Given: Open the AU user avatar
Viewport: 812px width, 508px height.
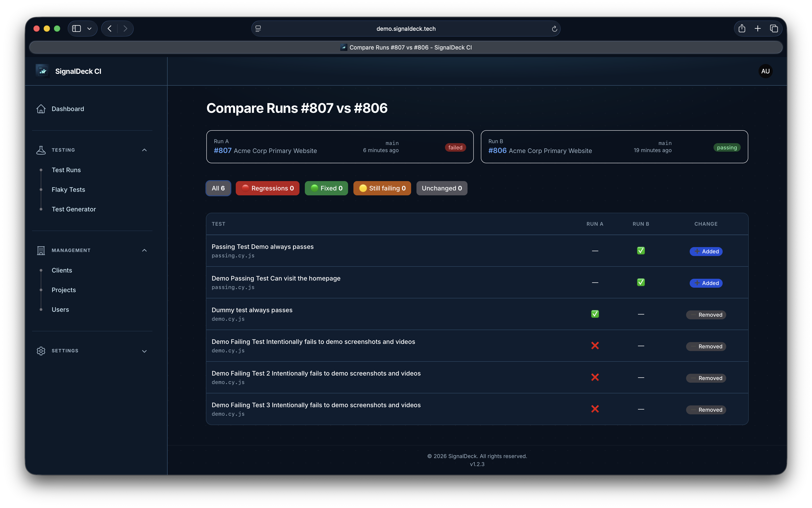Looking at the screenshot, I should click(x=765, y=71).
